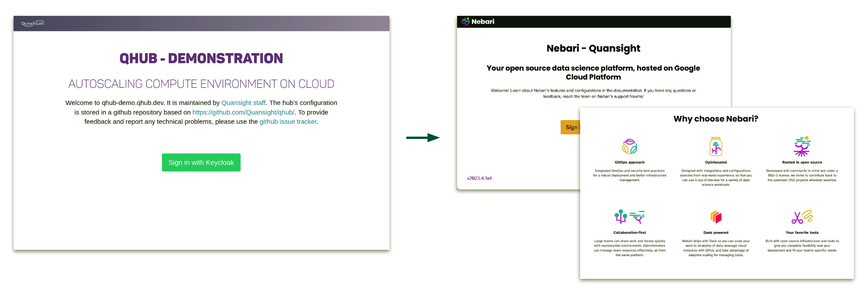Click the Integrated DevOps and security description

[x=630, y=176]
